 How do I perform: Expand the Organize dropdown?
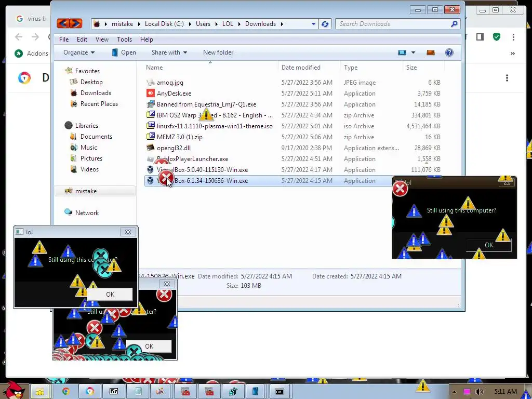(79, 52)
